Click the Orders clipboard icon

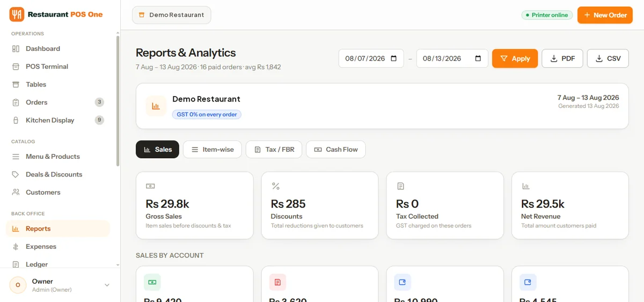[16, 102]
